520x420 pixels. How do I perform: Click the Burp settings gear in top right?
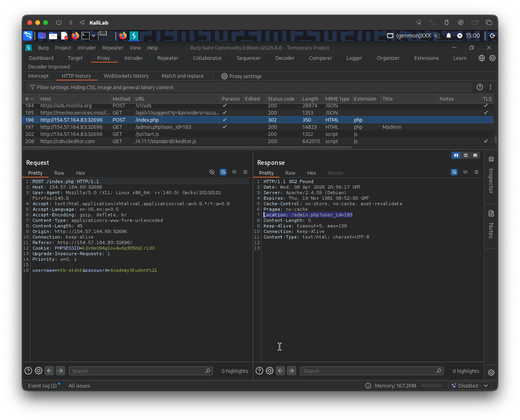(492, 58)
